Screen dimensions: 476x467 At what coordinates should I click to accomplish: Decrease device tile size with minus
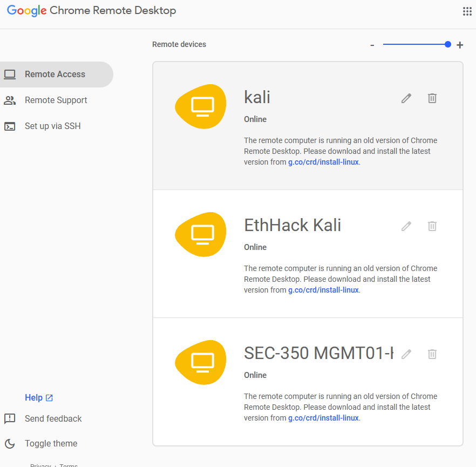[x=372, y=45]
